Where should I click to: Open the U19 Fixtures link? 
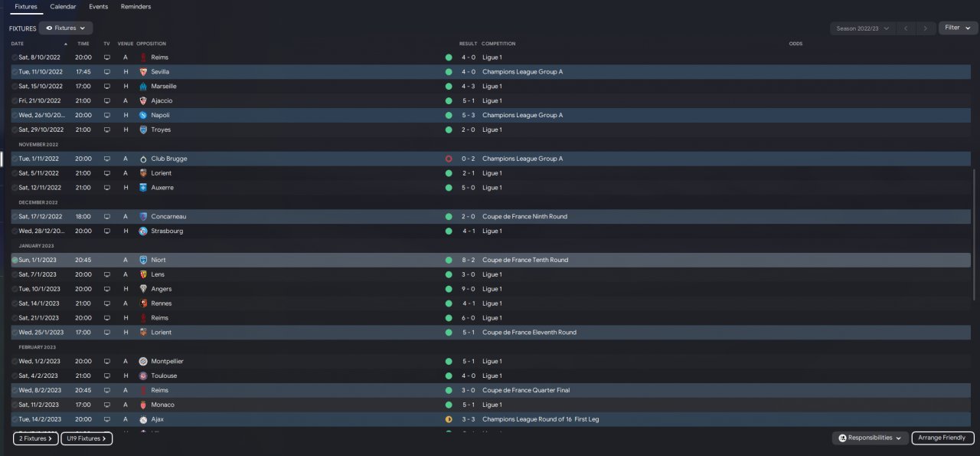(x=87, y=439)
